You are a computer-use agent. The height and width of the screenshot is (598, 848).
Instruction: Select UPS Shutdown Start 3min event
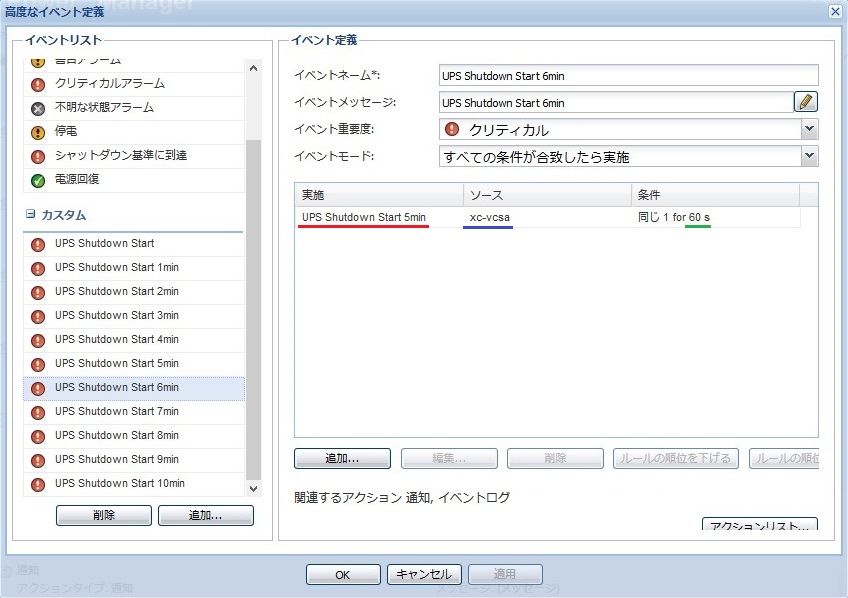[x=117, y=315]
